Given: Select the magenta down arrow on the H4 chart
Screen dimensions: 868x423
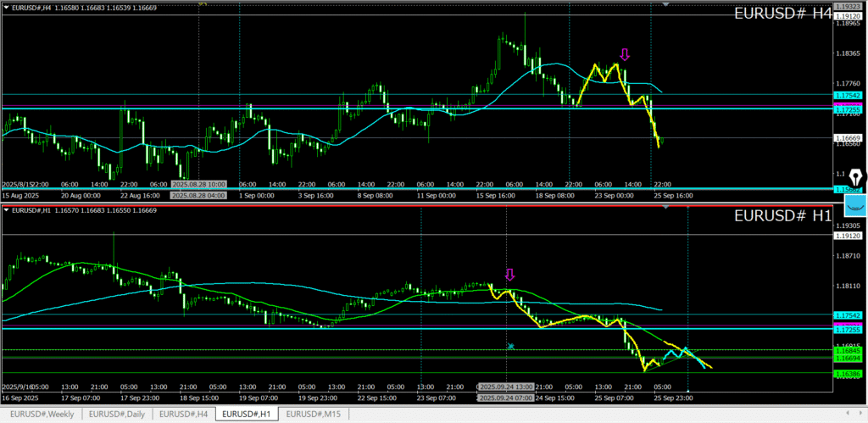Looking at the screenshot, I should 625,55.
